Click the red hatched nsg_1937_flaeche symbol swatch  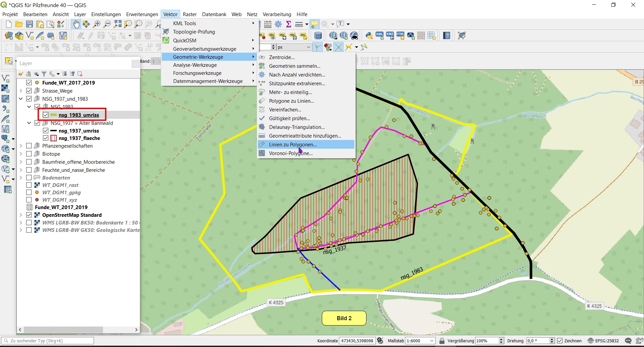coord(53,138)
